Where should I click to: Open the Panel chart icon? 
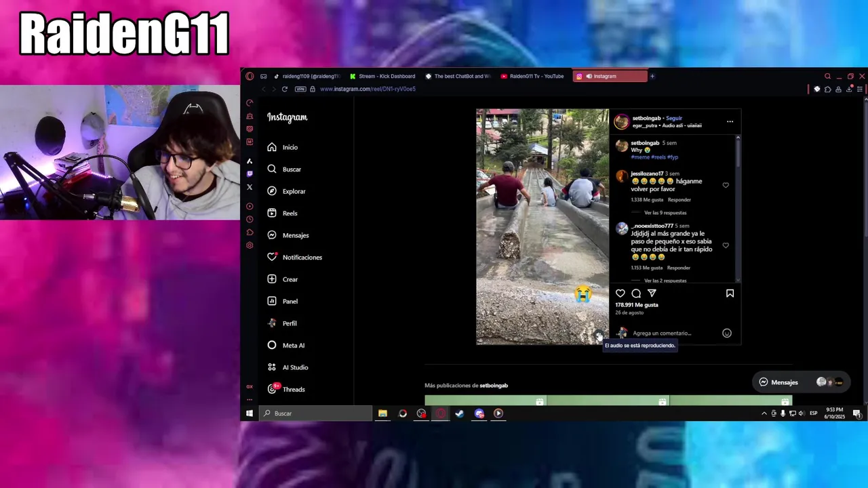272,301
